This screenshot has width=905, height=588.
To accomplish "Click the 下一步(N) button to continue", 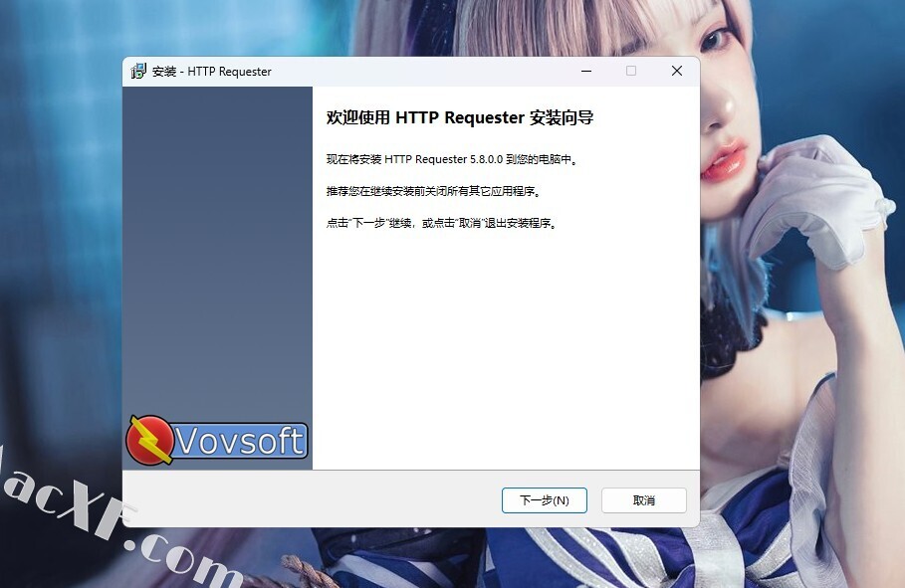I will pyautogui.click(x=545, y=500).
